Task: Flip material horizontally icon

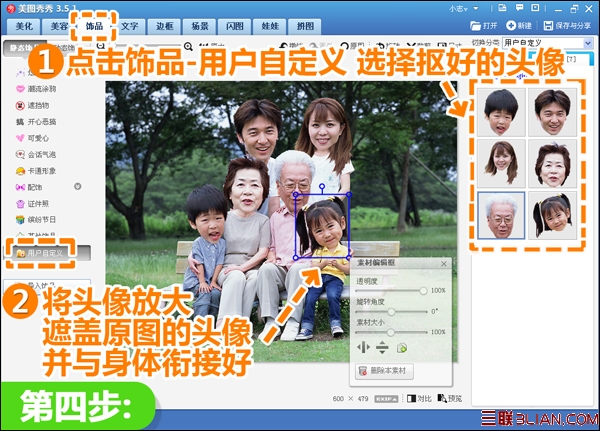Action: click(x=363, y=348)
